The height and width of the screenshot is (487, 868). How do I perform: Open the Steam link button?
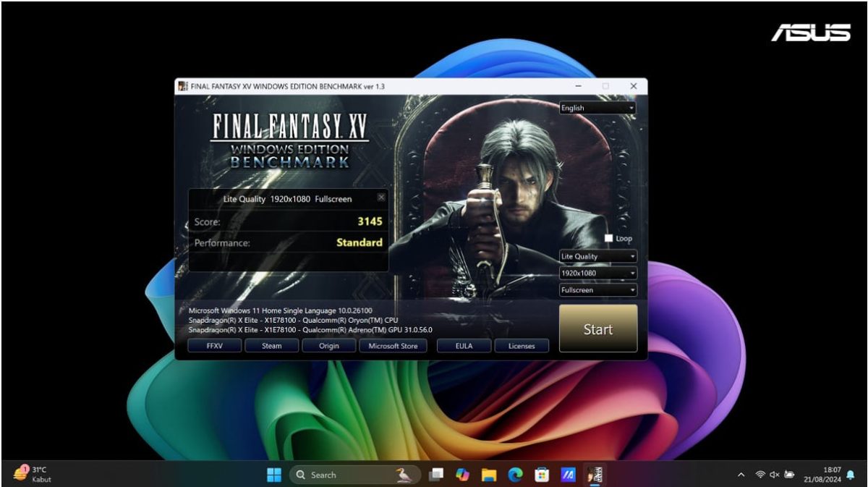coord(271,346)
